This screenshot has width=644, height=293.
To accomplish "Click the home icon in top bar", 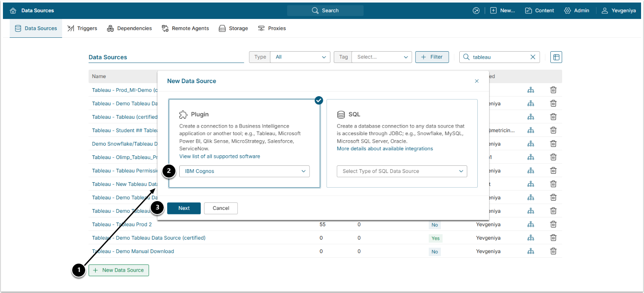I will (x=13, y=10).
